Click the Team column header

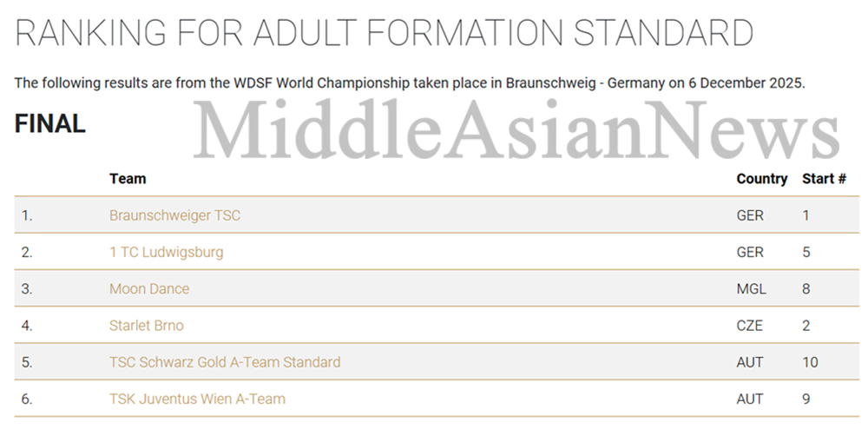tap(128, 179)
